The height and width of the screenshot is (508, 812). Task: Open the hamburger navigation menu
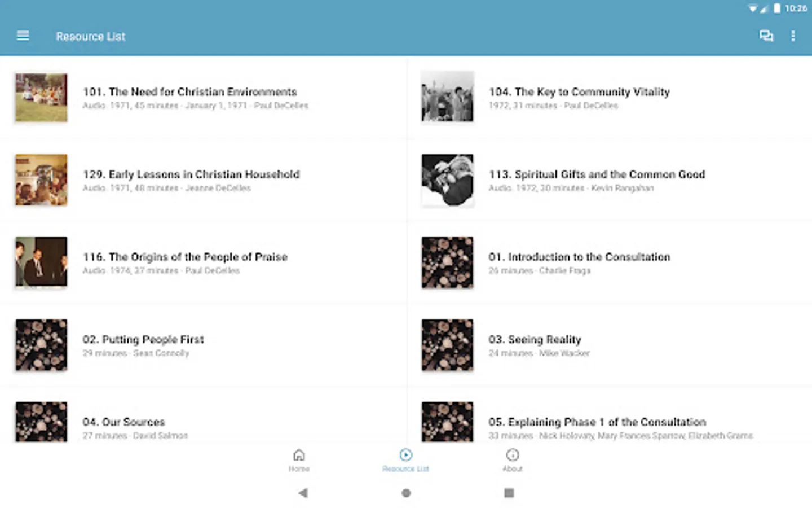coord(23,36)
